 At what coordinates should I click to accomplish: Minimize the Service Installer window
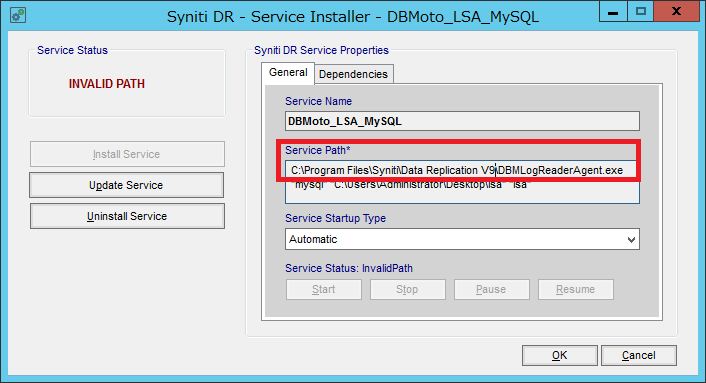pos(613,12)
